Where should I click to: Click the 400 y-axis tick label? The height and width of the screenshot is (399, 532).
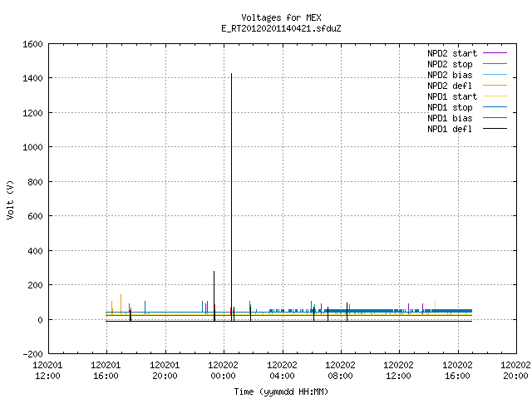[35, 251]
